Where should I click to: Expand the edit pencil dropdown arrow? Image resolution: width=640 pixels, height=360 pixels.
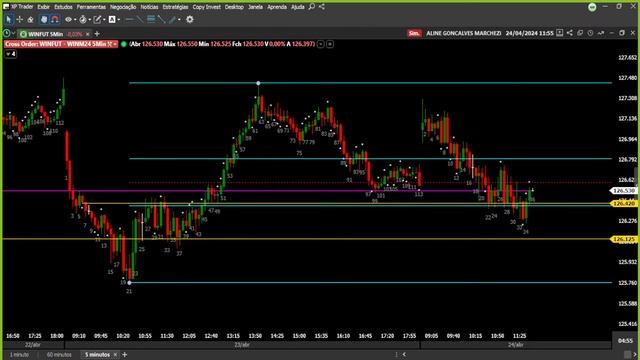coord(104,20)
